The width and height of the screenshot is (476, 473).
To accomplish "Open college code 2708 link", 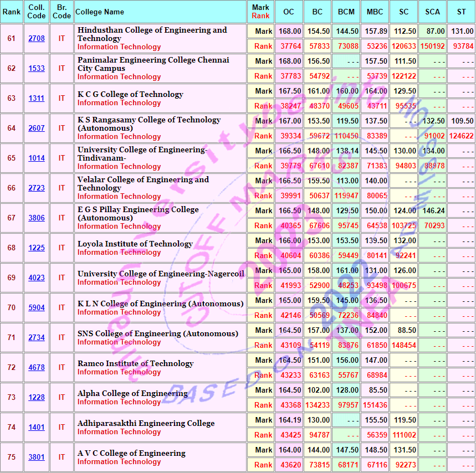I will click(x=37, y=39).
